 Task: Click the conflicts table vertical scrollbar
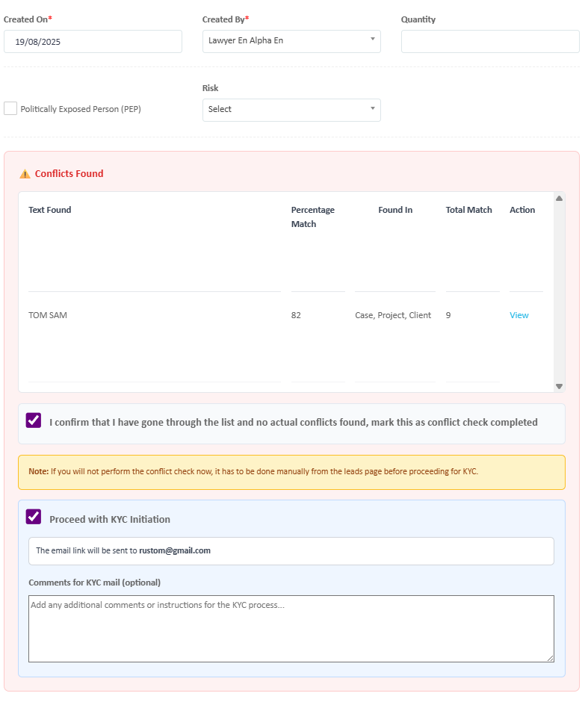click(559, 292)
